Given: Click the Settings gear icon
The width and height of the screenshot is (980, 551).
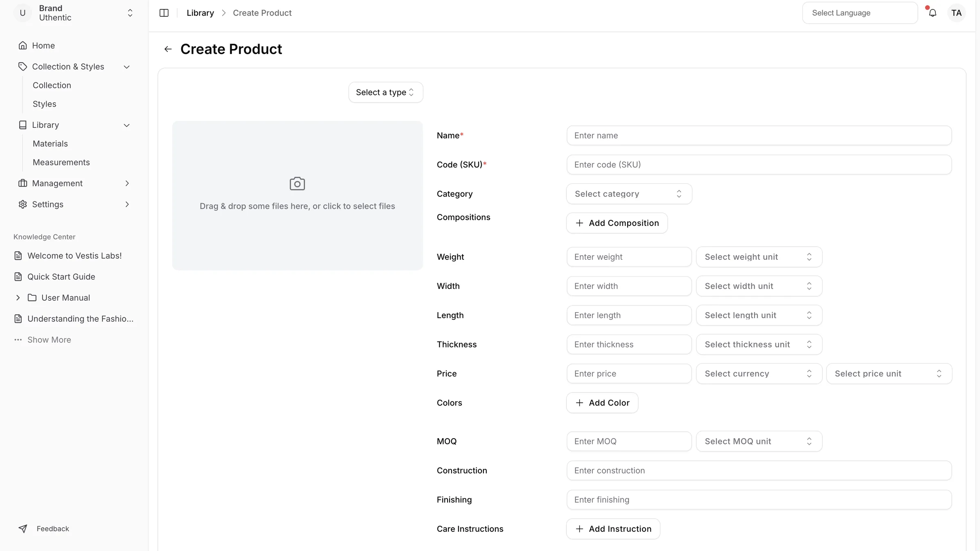Looking at the screenshot, I should point(23,204).
